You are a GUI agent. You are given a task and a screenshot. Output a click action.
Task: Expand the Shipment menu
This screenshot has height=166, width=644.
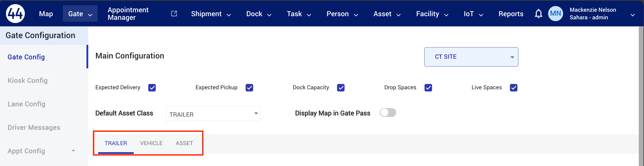[211, 14]
